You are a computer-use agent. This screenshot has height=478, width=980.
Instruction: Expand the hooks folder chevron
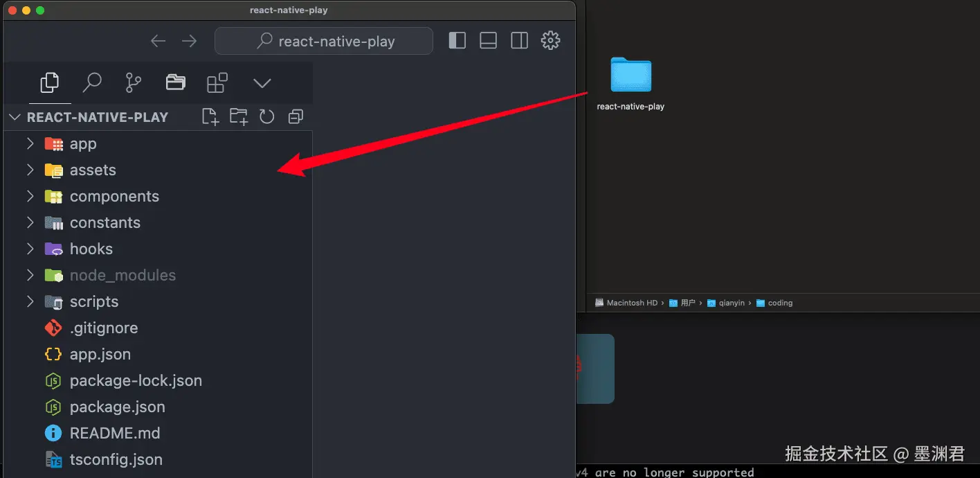point(30,249)
